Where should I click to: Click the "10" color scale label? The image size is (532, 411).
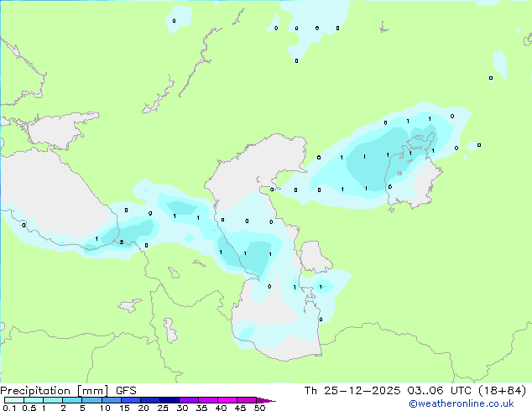[105, 408]
